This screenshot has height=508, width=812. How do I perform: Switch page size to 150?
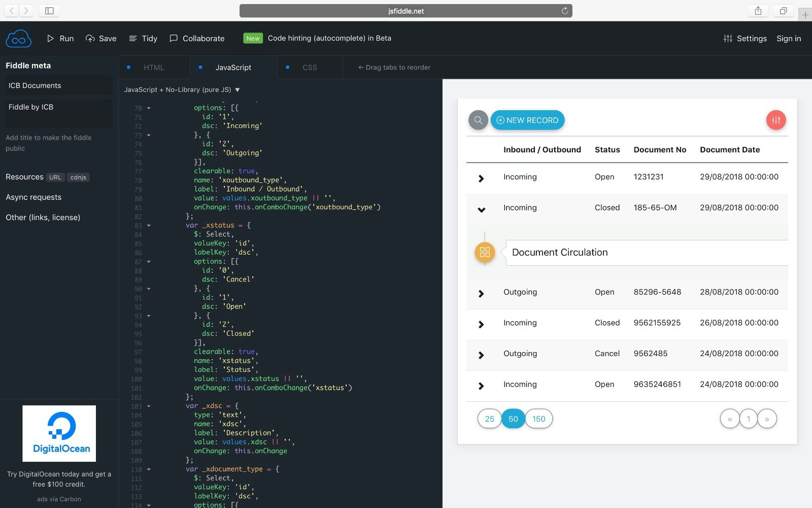pos(538,419)
